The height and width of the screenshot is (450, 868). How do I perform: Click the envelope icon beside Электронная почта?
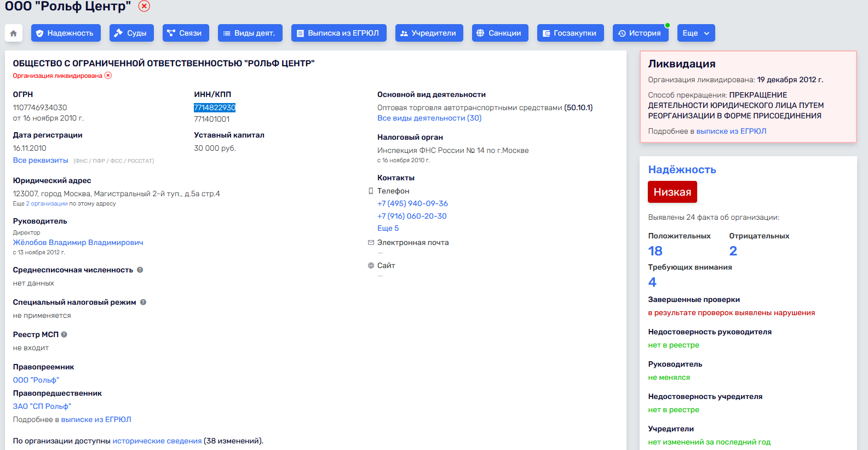pyautogui.click(x=371, y=242)
